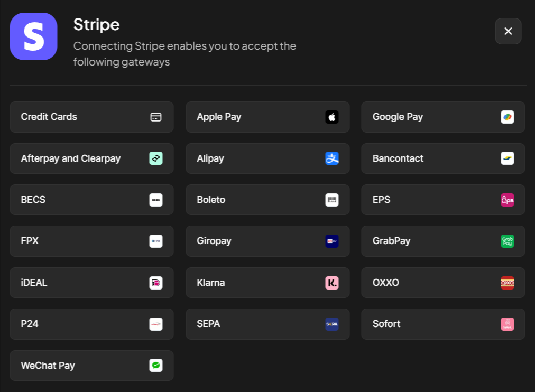Select the Bancontact gateway tile
The height and width of the screenshot is (392, 535).
point(443,158)
